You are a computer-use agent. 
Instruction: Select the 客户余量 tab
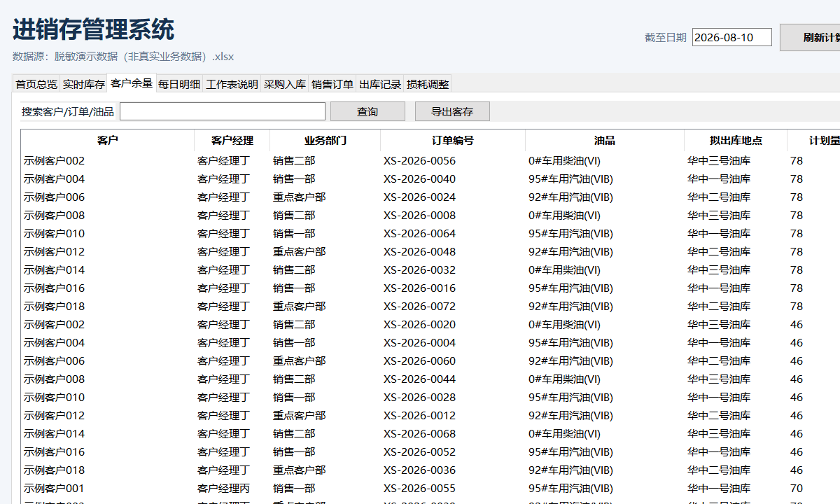(x=131, y=83)
